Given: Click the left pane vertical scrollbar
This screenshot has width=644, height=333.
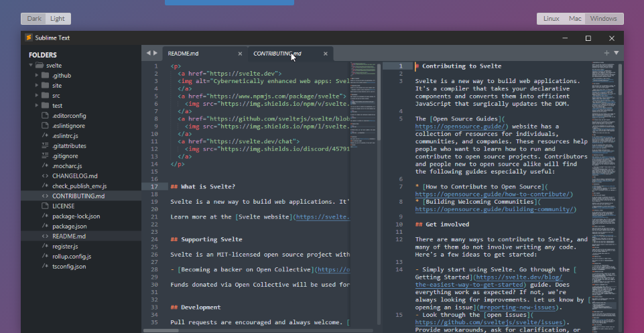Looking at the screenshot, I should [x=379, y=101].
